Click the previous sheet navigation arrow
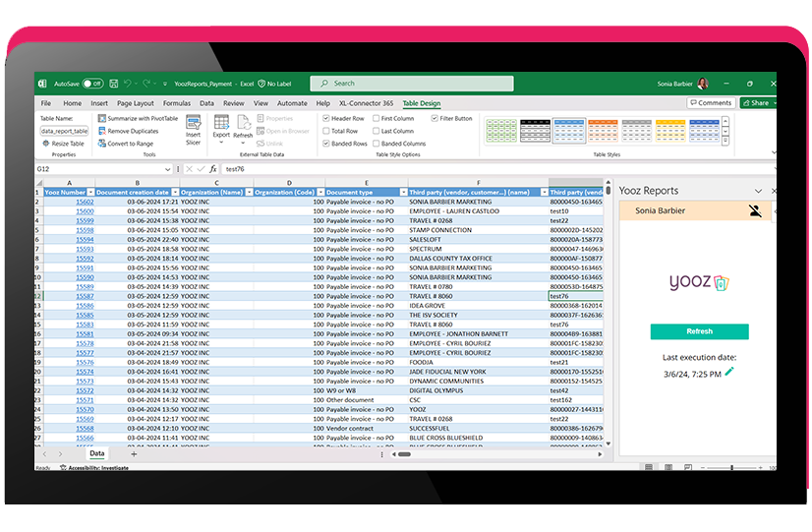 tap(44, 454)
